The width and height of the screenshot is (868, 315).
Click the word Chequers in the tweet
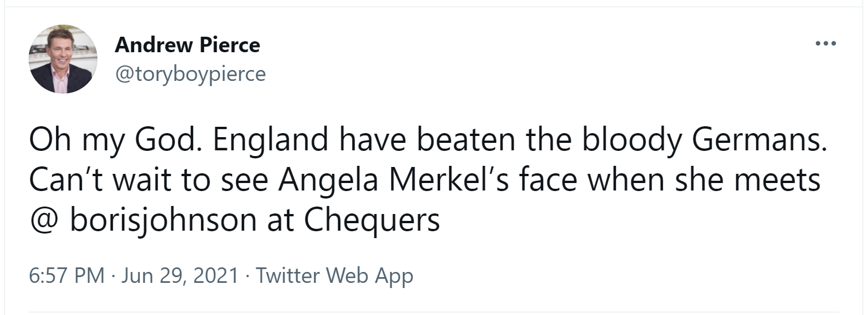click(372, 220)
